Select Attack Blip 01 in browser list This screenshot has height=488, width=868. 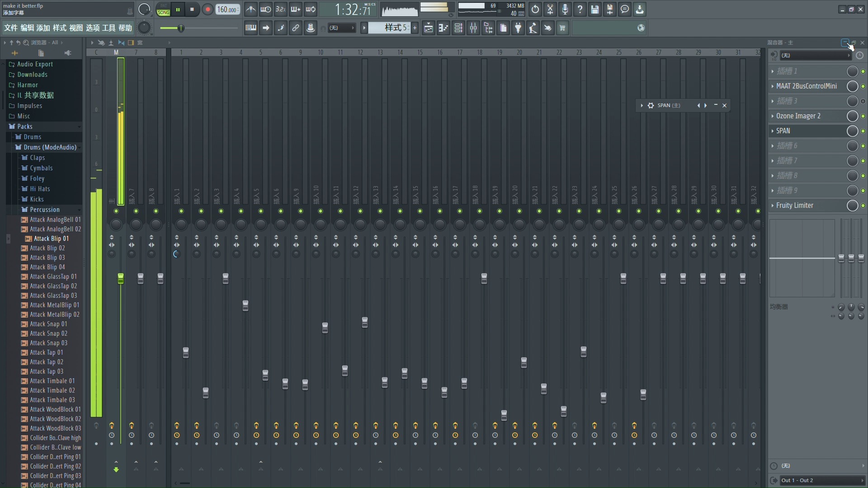(x=51, y=238)
